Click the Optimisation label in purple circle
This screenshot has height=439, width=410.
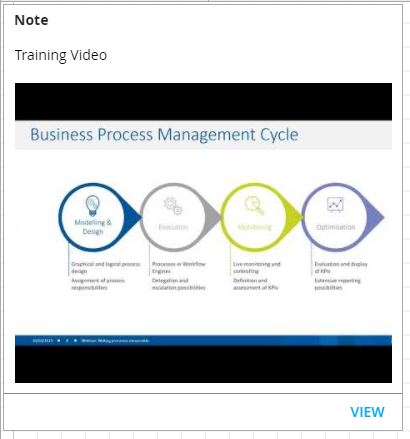click(x=336, y=227)
